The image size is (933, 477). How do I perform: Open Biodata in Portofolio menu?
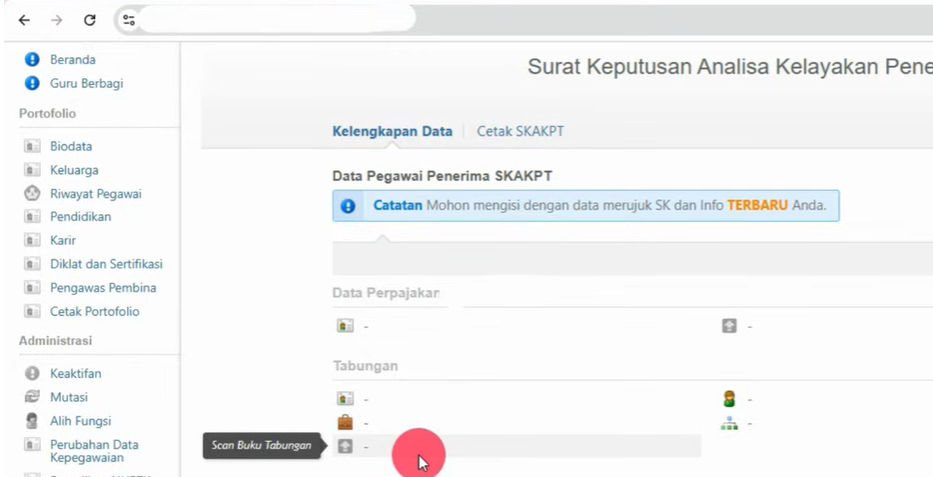(71, 146)
